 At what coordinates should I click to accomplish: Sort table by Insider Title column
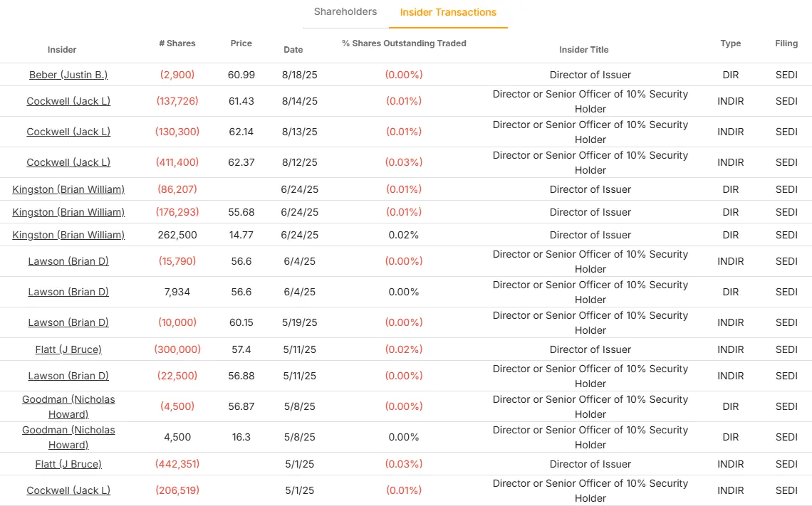(x=584, y=50)
